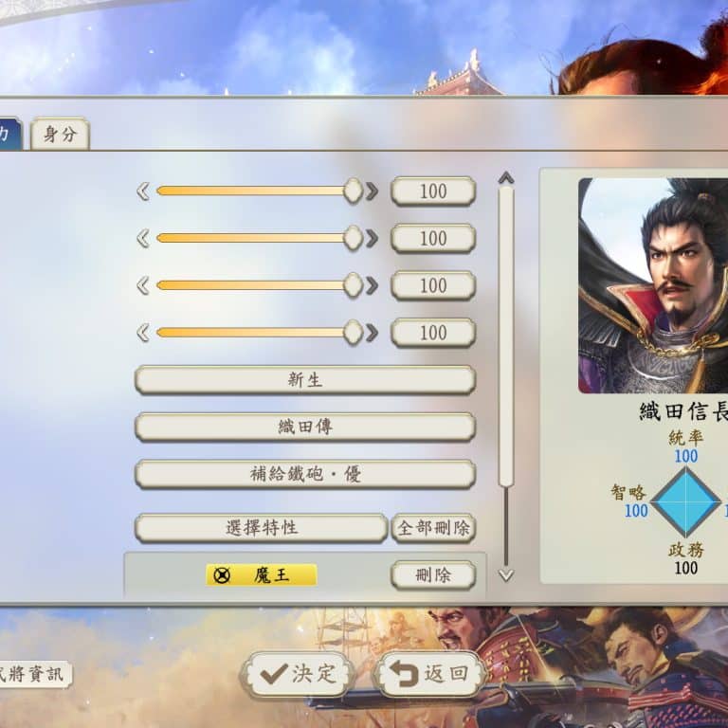Decrease the first slider with left arrow
Image resolution: width=728 pixels, height=728 pixels.
point(143,191)
